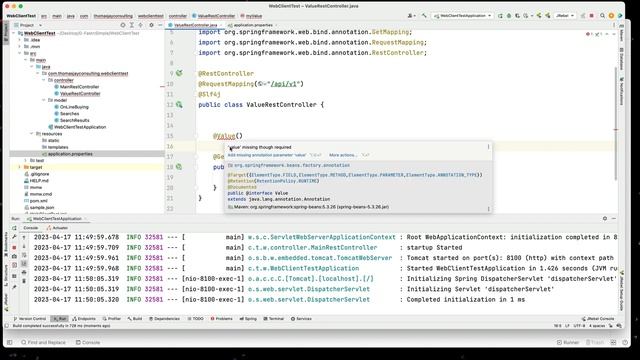640x360 pixels.
Task: Click the debug bug icon in top toolbar
Action: [509, 16]
